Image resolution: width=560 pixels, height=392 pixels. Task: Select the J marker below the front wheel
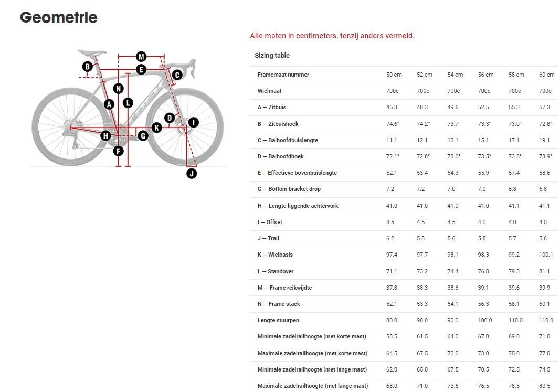pos(192,173)
